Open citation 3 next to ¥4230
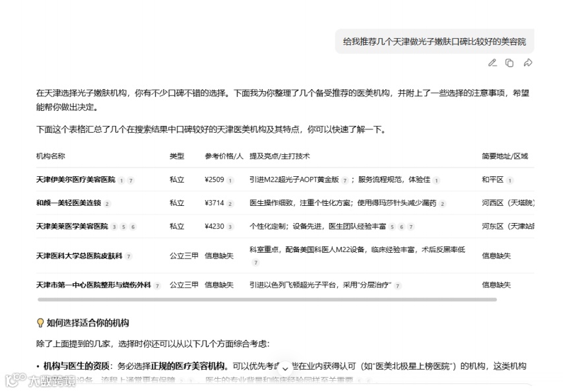The image size is (578, 392). click(x=230, y=227)
